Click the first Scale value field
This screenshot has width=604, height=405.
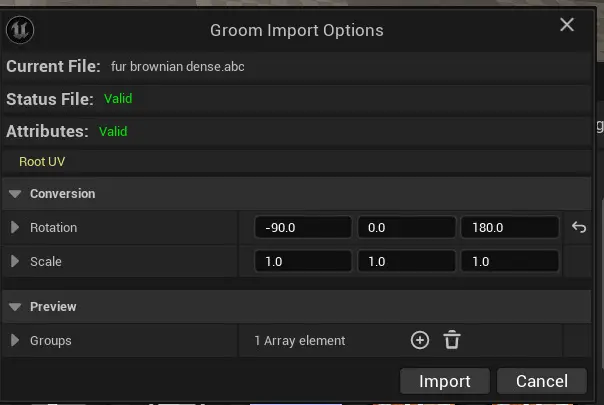click(x=303, y=261)
